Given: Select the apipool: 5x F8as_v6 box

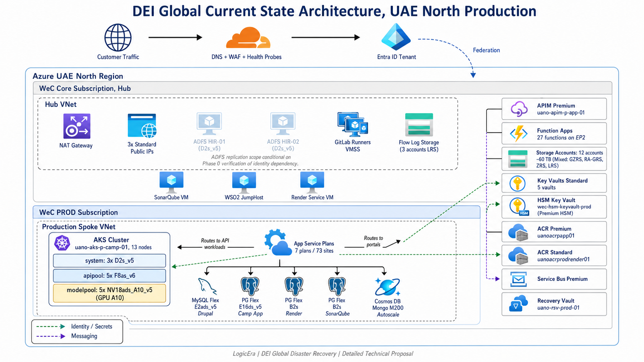Looking at the screenshot, I should pyautogui.click(x=109, y=275).
